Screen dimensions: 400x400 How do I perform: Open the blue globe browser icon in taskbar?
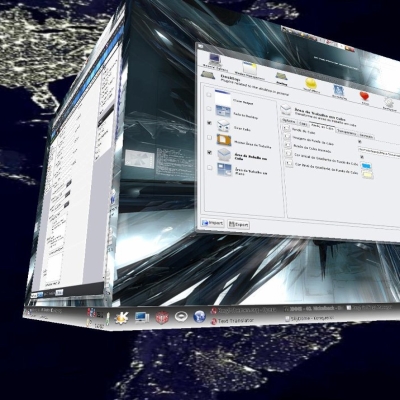pos(199,316)
